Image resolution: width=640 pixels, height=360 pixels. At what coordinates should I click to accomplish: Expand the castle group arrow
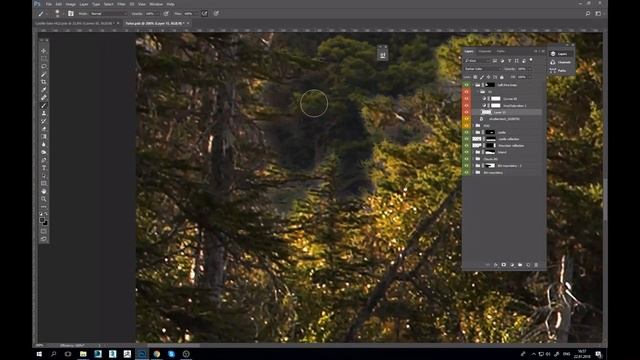coord(473,132)
